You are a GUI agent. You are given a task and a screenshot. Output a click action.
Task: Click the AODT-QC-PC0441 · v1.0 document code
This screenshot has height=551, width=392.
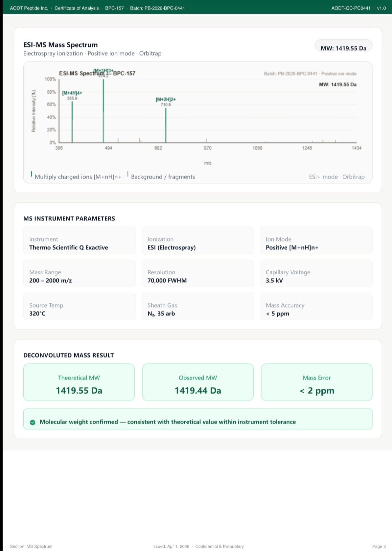(358, 8)
